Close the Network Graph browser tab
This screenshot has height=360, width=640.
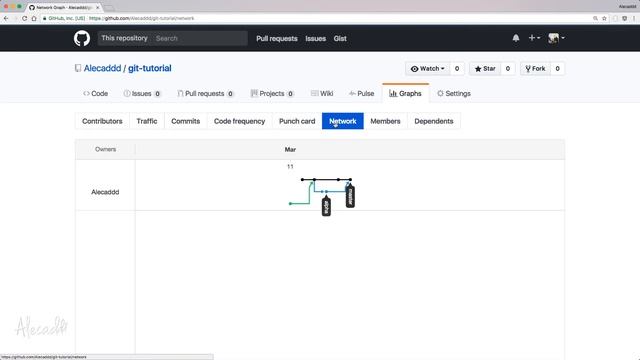[97, 7]
